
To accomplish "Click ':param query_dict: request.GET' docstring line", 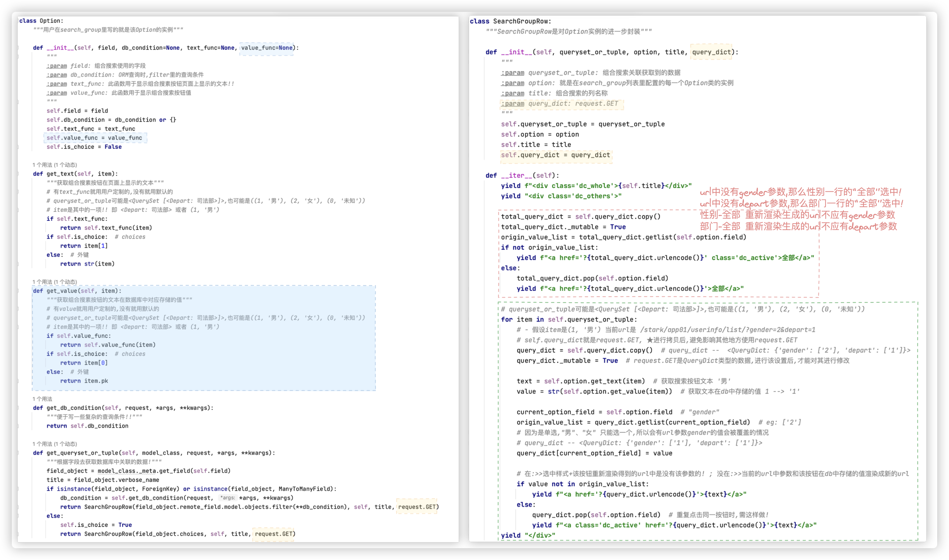I will (x=560, y=104).
